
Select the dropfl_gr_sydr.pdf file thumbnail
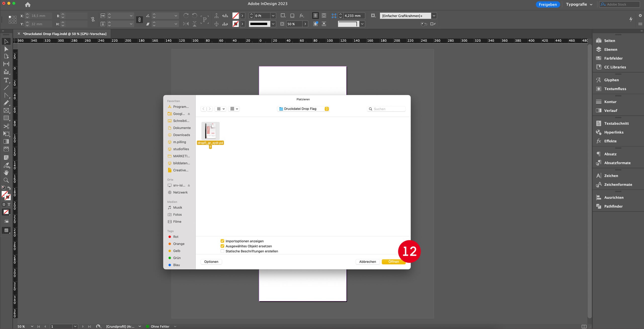(210, 131)
